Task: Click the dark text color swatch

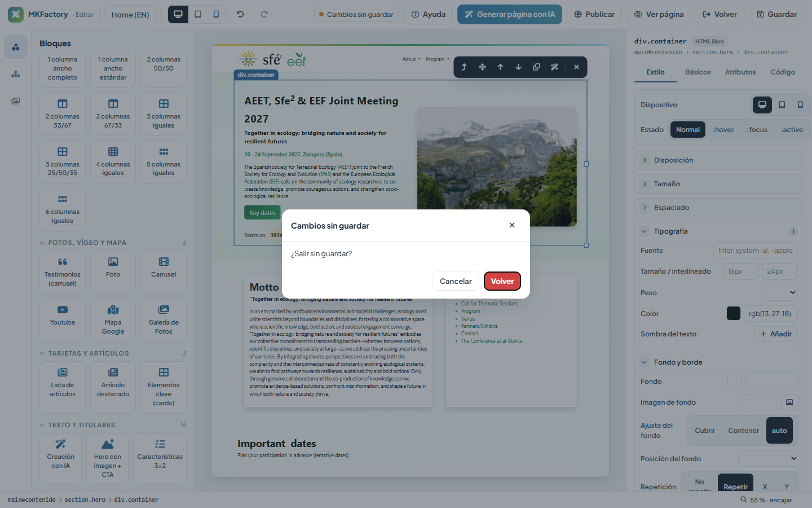Action: (734, 313)
